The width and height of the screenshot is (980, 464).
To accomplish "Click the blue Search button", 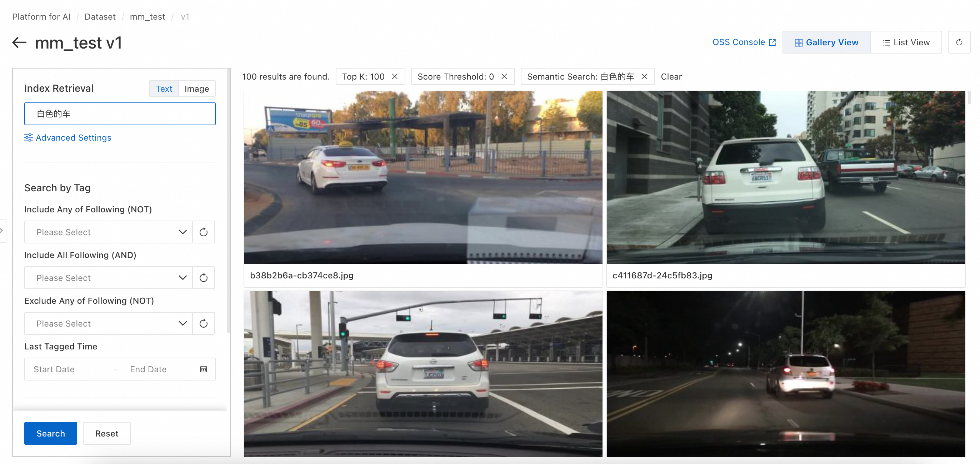I will tap(51, 433).
